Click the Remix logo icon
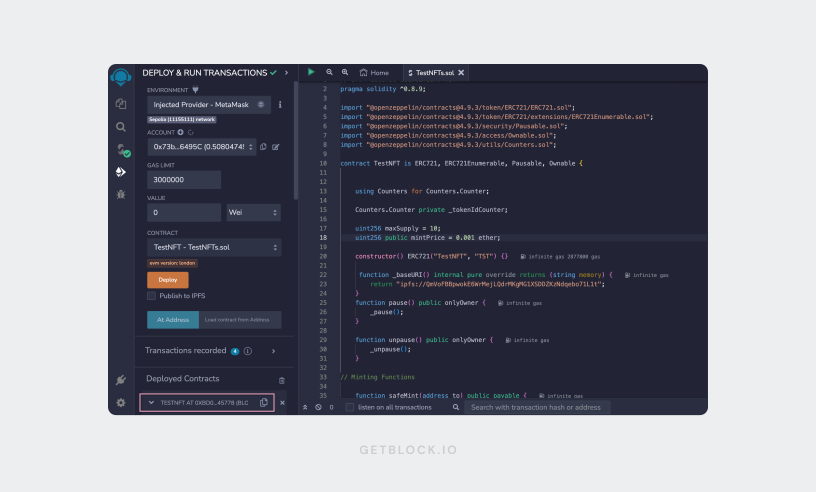 point(121,77)
